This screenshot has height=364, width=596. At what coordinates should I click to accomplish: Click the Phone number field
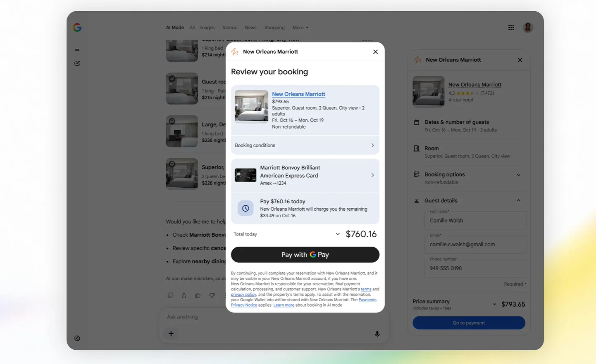click(475, 269)
